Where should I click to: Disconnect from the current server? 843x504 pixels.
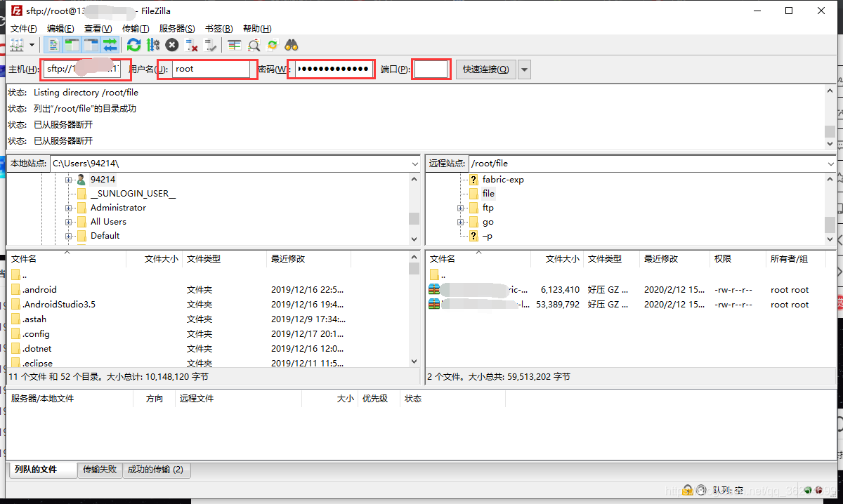[x=191, y=45]
